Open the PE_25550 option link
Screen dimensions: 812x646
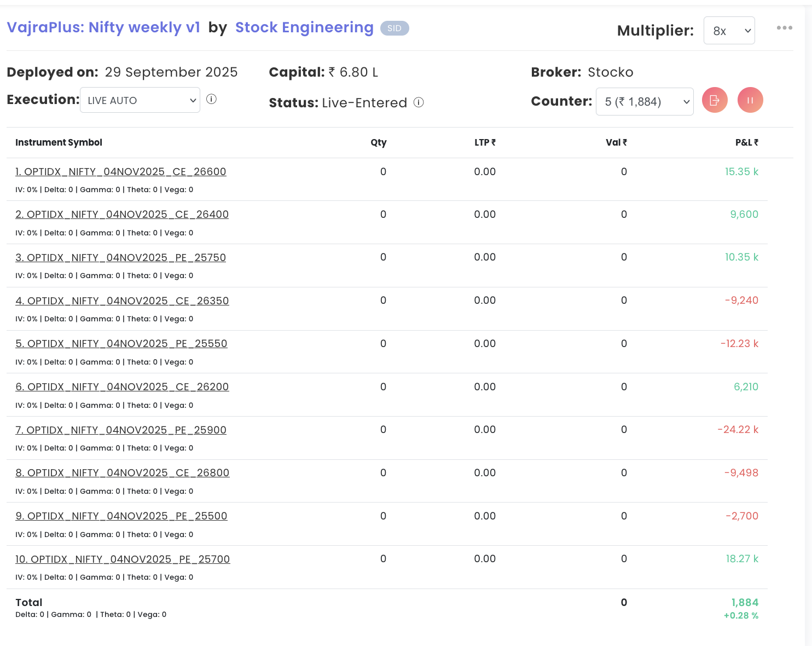(121, 344)
